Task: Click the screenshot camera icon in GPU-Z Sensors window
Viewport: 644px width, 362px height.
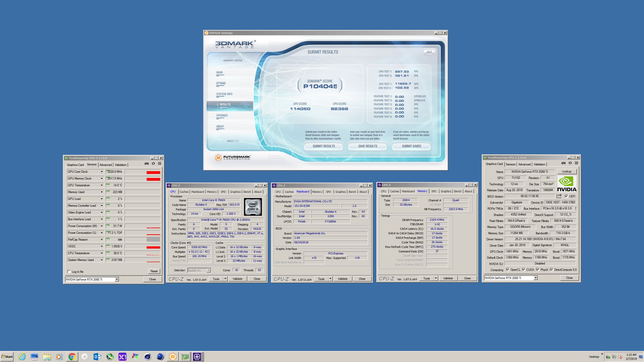Action: (x=147, y=163)
